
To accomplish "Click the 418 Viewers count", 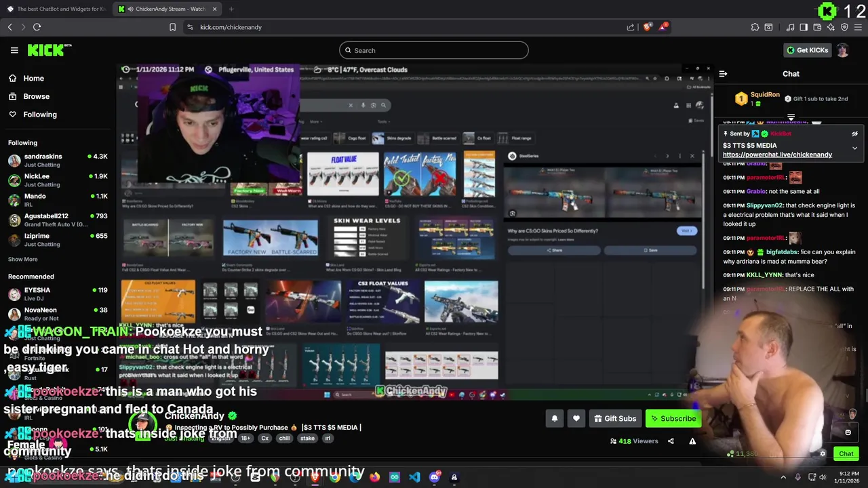I will coord(634,441).
